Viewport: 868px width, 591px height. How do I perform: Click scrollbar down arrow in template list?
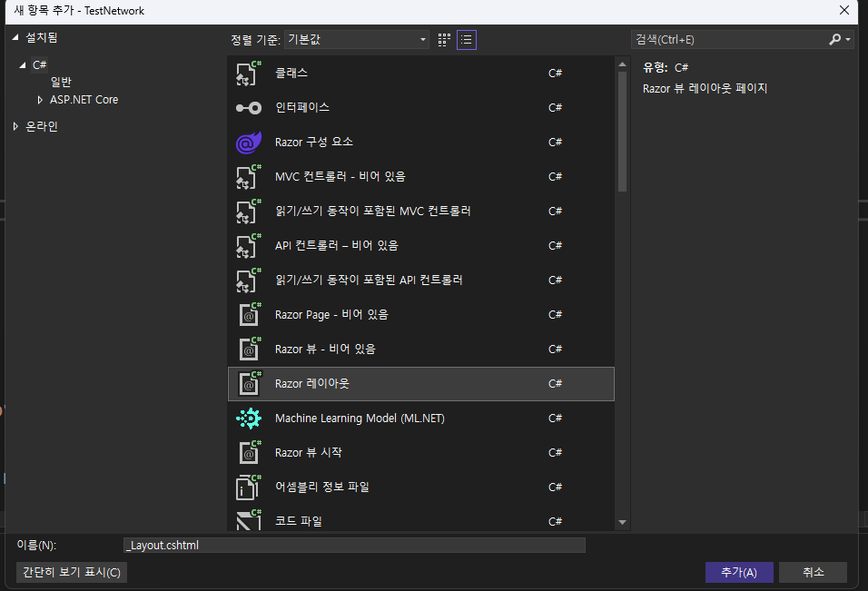[622, 522]
